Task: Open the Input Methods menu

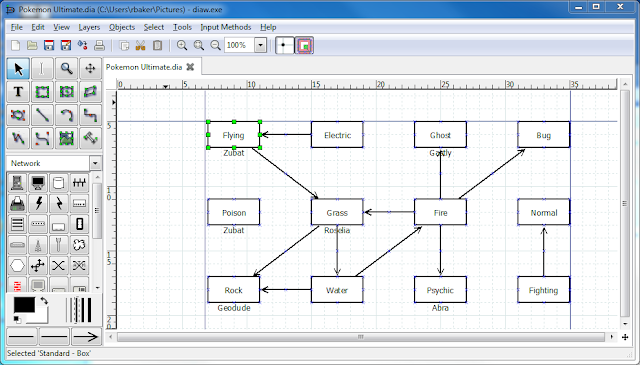Action: pos(226,27)
